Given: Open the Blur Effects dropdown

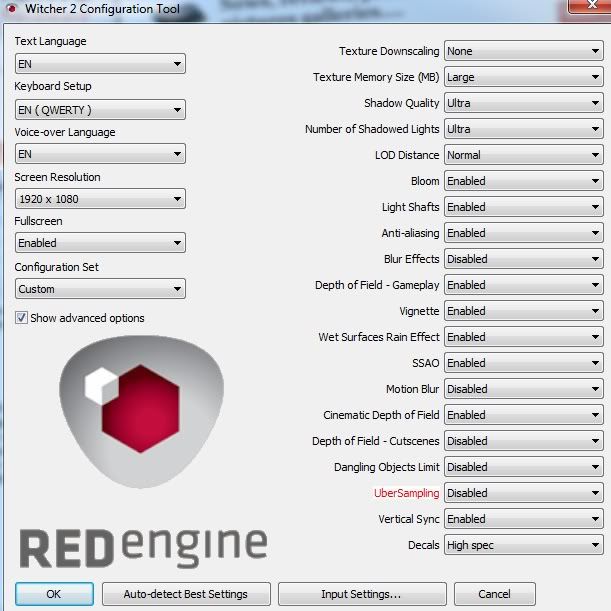Looking at the screenshot, I should pyautogui.click(x=524, y=259).
